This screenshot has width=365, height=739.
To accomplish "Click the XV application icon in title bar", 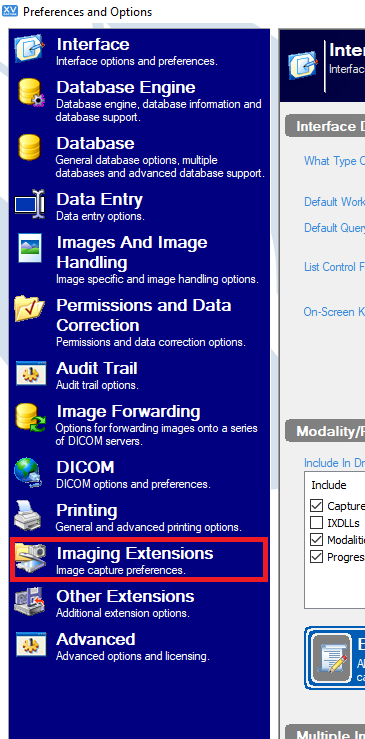I will point(10,10).
